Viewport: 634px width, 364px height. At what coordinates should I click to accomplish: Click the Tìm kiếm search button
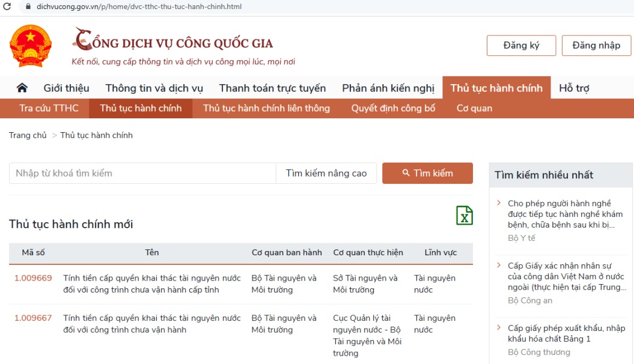point(427,173)
